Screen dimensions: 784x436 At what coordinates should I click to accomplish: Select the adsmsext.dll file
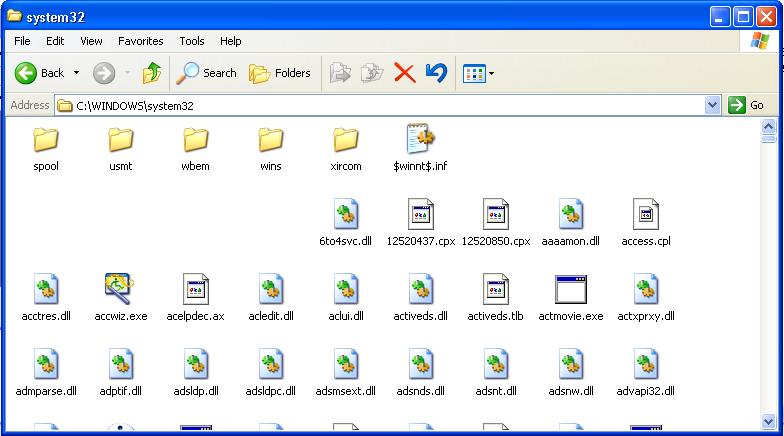(346, 373)
